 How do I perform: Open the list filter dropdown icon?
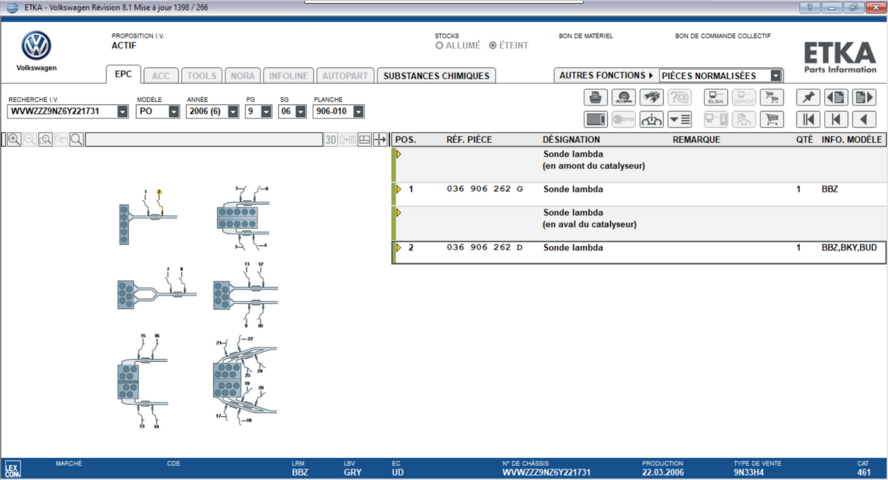(x=680, y=119)
